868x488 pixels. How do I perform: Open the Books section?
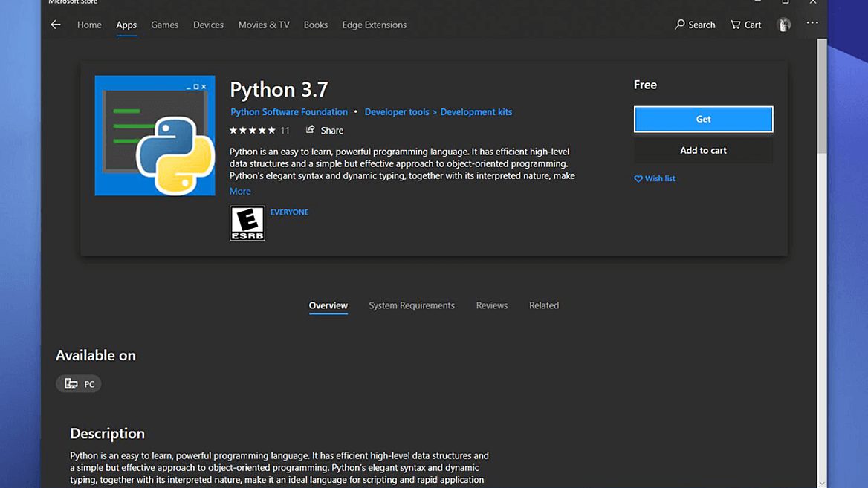pyautogui.click(x=316, y=25)
